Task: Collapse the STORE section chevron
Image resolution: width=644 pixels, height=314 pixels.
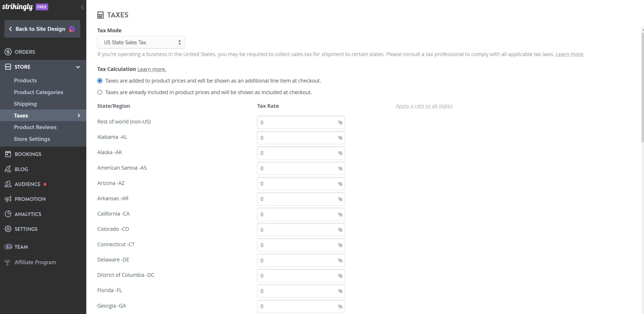Action: pos(78,67)
